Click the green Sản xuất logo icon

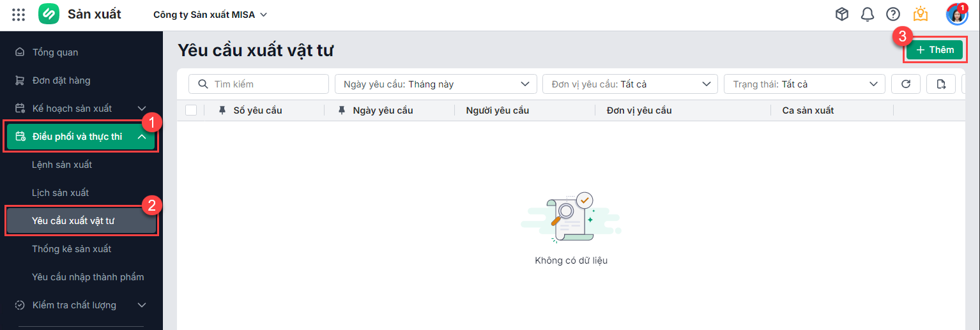point(49,14)
